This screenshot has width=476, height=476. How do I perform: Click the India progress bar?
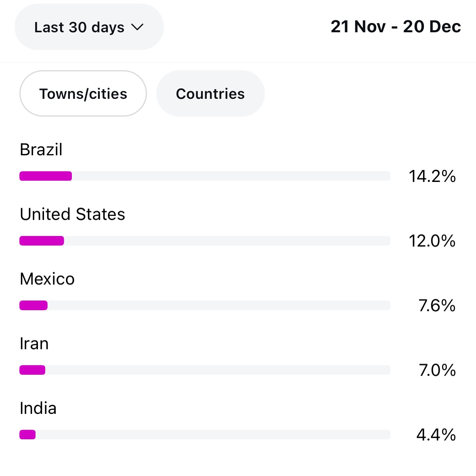205,434
